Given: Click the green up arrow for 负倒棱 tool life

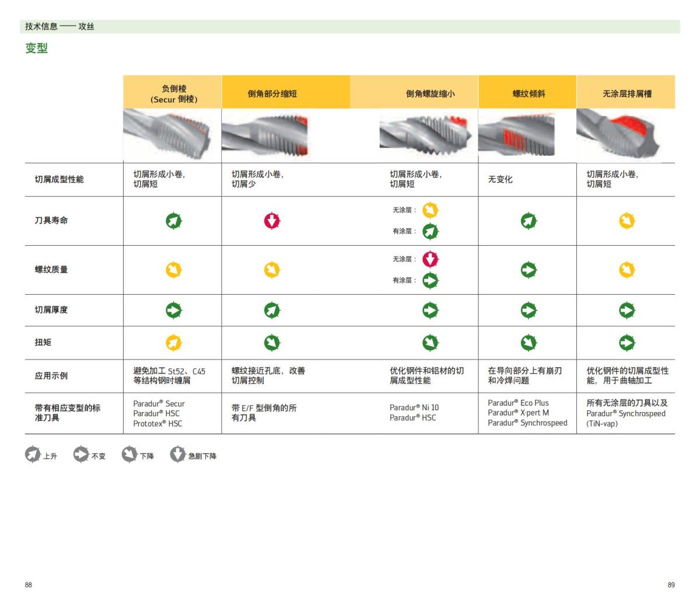Looking at the screenshot, I should point(173,222).
